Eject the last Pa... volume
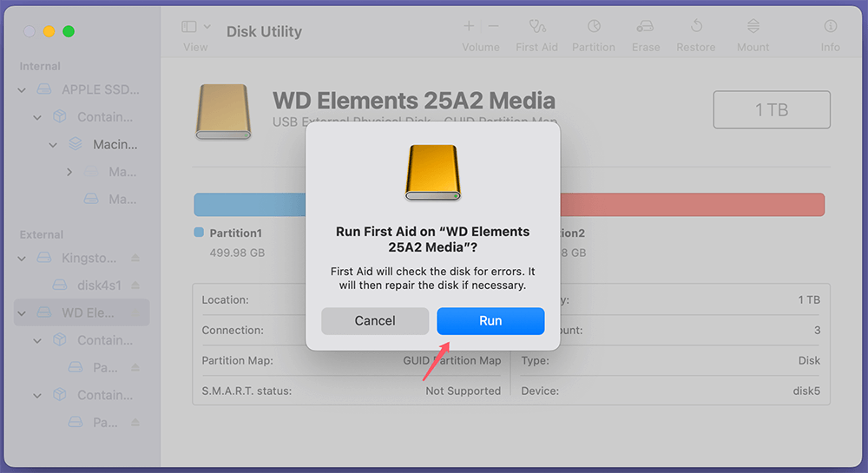This screenshot has width=868, height=473. (x=135, y=422)
